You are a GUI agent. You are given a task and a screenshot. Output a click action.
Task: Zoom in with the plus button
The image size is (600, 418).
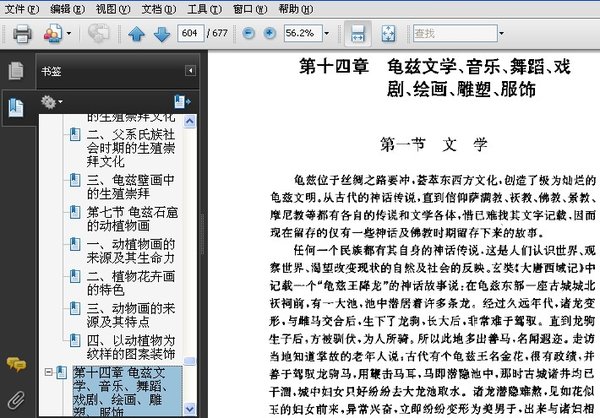[x=269, y=33]
